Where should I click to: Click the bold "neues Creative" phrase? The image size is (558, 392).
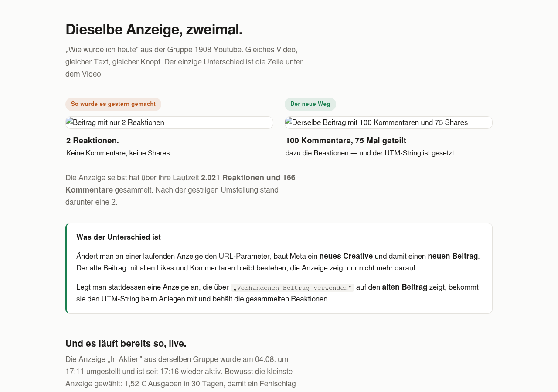[x=346, y=256]
